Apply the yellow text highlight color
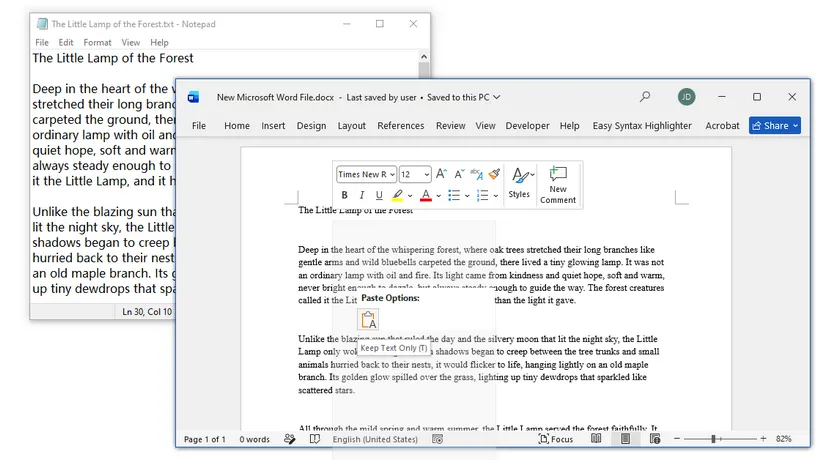Viewport: 840px width, 460px height. point(397,195)
